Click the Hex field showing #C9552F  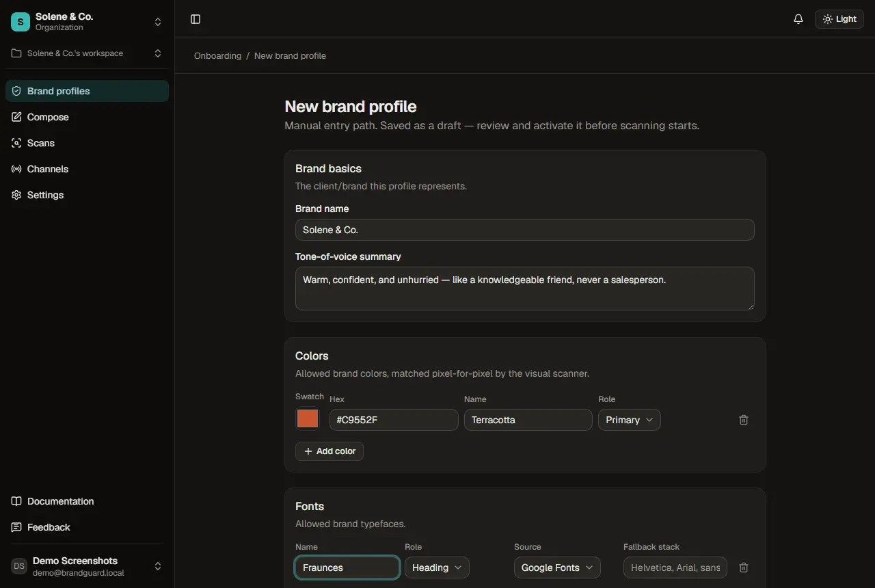394,420
